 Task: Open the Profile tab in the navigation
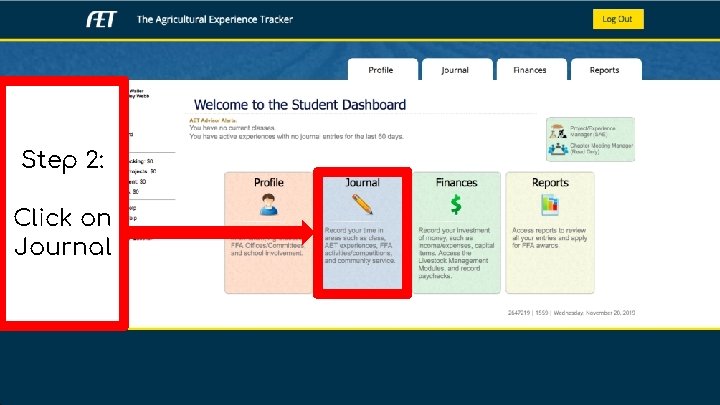382,70
